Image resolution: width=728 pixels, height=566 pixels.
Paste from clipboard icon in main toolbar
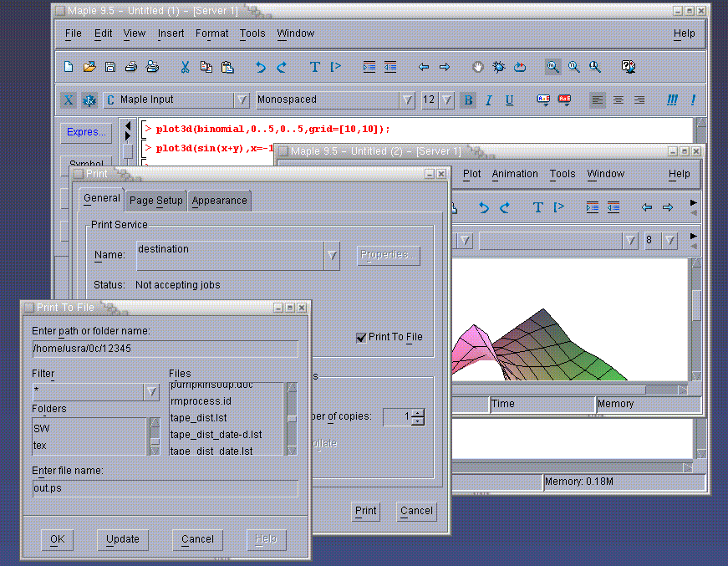[227, 67]
